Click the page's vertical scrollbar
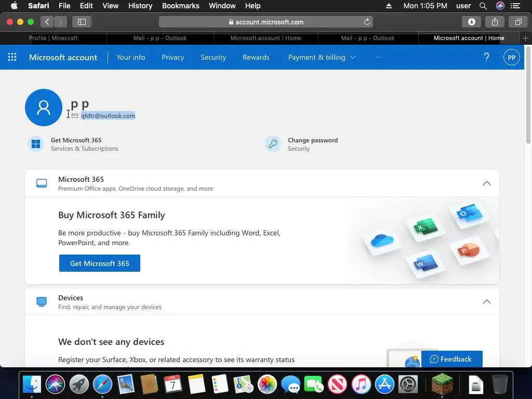Viewport: 532px width, 399px height. (x=528, y=96)
